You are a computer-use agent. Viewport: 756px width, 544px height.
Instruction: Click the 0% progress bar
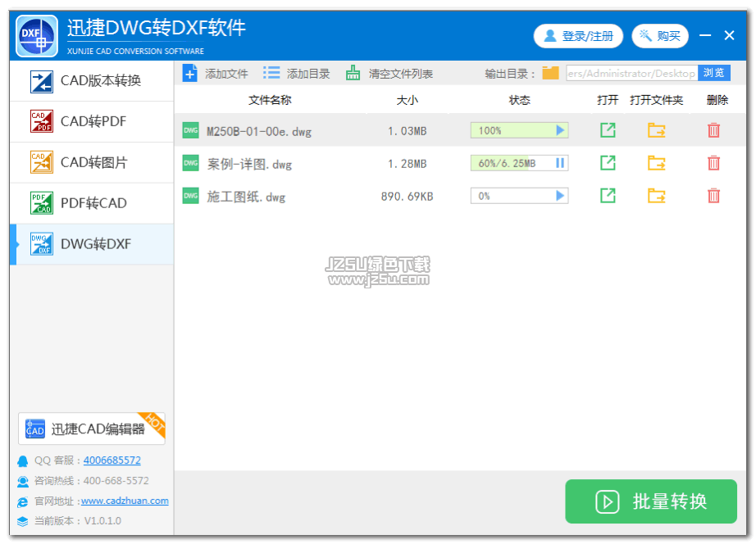(520, 196)
